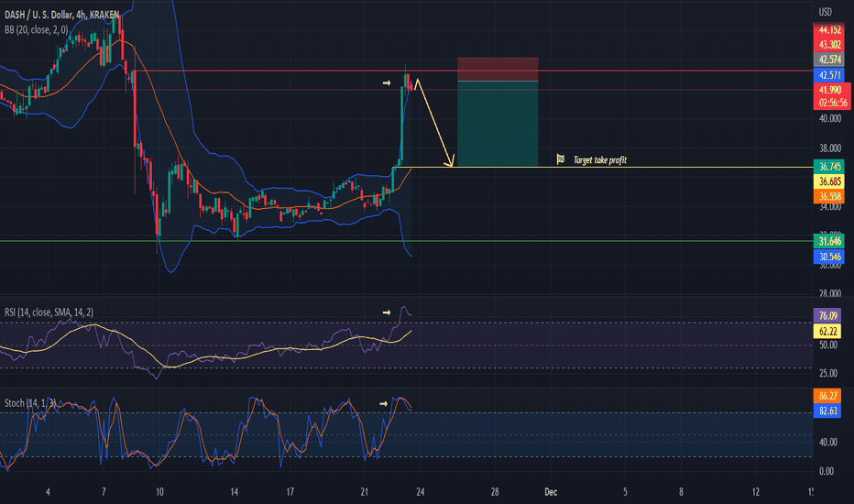Image resolution: width=854 pixels, height=504 pixels.
Task: Select the green profit zone of the short position
Action: tap(498, 124)
